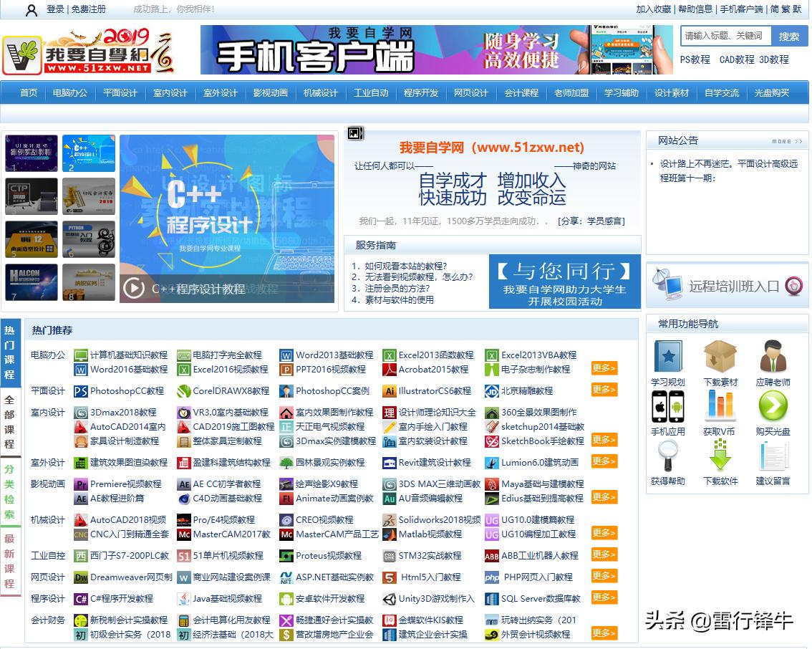Image resolution: width=812 pixels, height=649 pixels.
Task: Click the C#程序开发教程 icon
Action: point(80,600)
